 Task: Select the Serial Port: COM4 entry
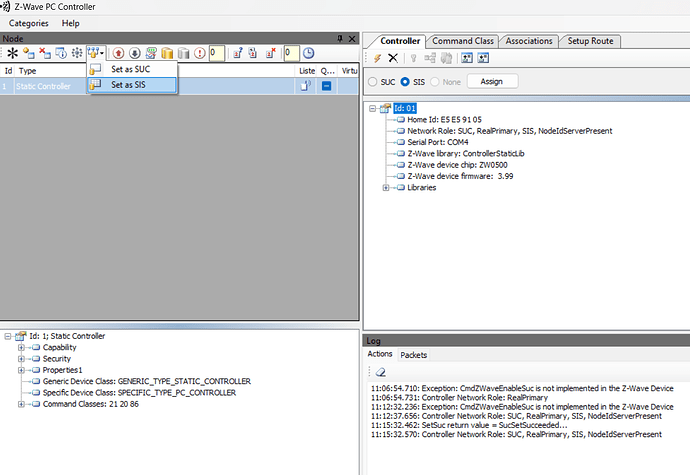pyautogui.click(x=437, y=142)
